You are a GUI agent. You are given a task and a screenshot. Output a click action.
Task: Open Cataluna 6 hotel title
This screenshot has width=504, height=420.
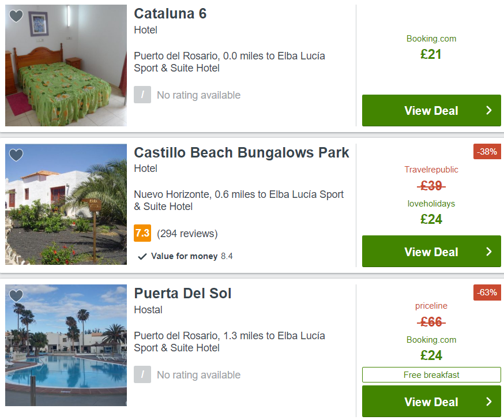170,13
